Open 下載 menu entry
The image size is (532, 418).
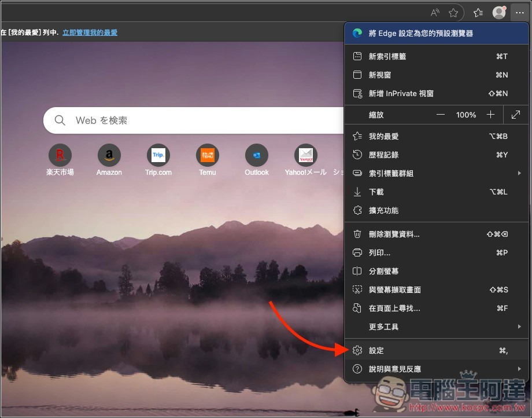tap(437, 192)
